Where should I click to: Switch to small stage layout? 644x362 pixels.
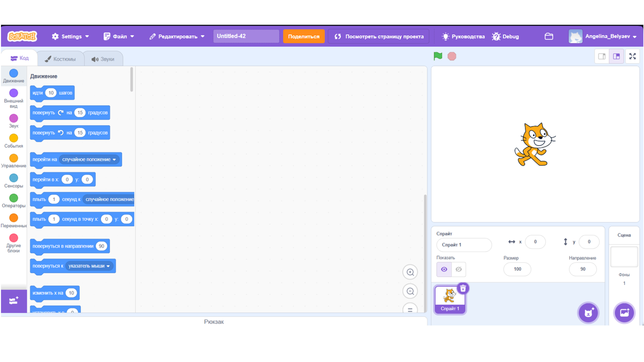coord(602,56)
